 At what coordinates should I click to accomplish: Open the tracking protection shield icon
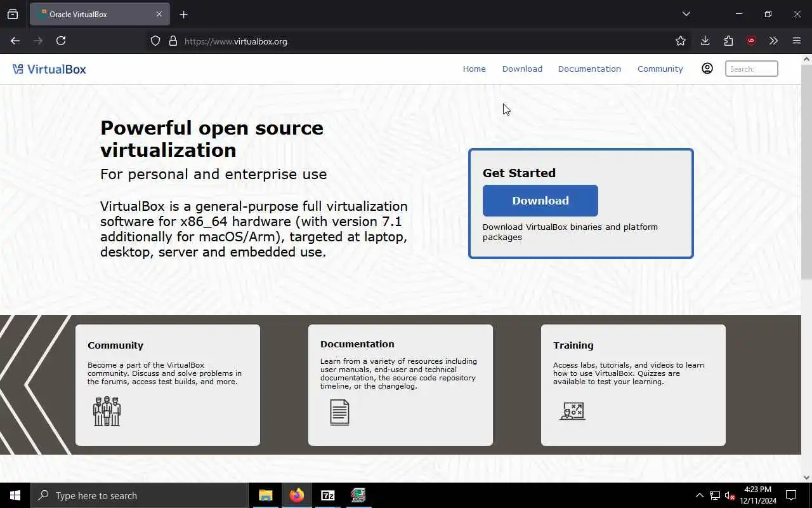click(155, 41)
